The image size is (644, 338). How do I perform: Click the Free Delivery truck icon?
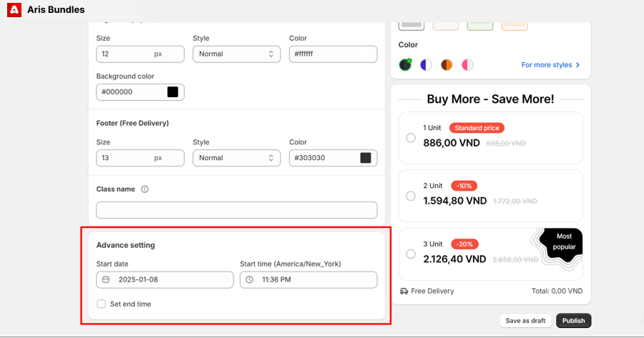(x=404, y=291)
